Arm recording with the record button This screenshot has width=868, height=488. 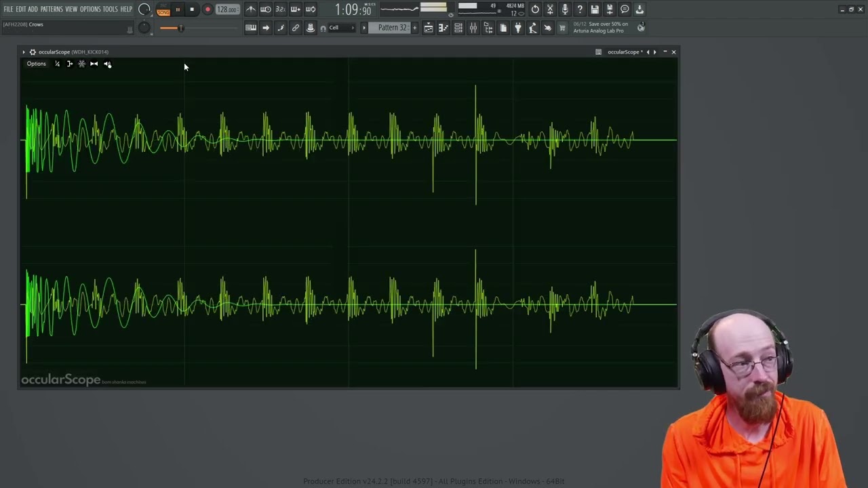click(208, 10)
